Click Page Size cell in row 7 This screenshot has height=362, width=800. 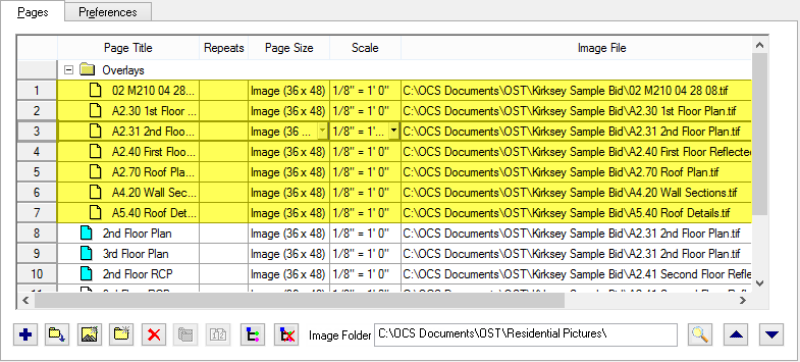click(289, 213)
